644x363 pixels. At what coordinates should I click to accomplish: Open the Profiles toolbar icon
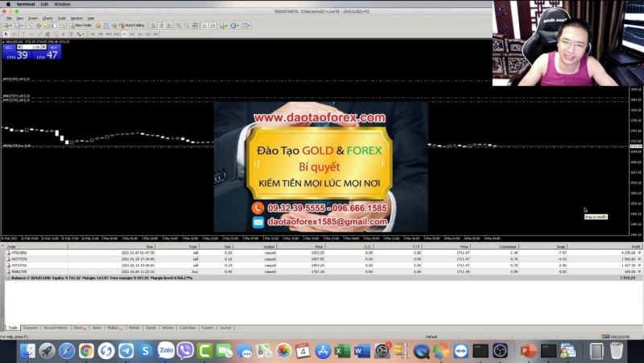click(17, 26)
